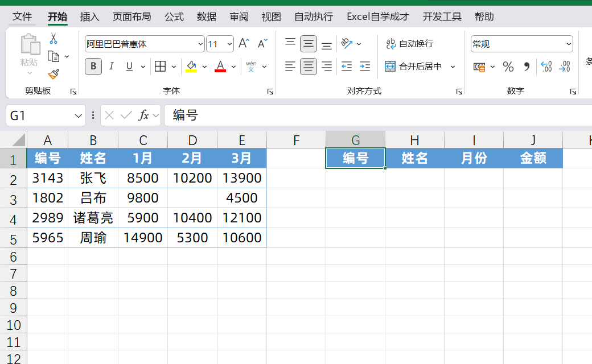This screenshot has height=364, width=592.
Task: Open alignment settings dialog launcher
Action: click(x=459, y=92)
